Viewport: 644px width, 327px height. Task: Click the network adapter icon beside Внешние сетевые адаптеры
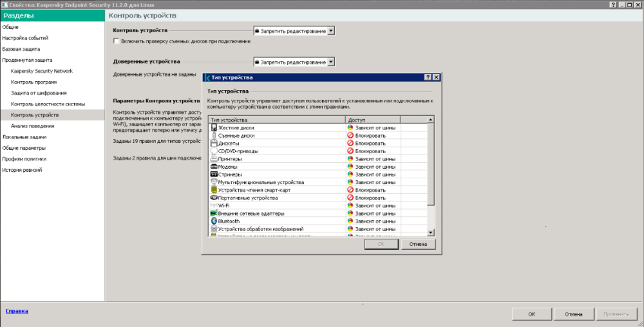click(x=214, y=213)
